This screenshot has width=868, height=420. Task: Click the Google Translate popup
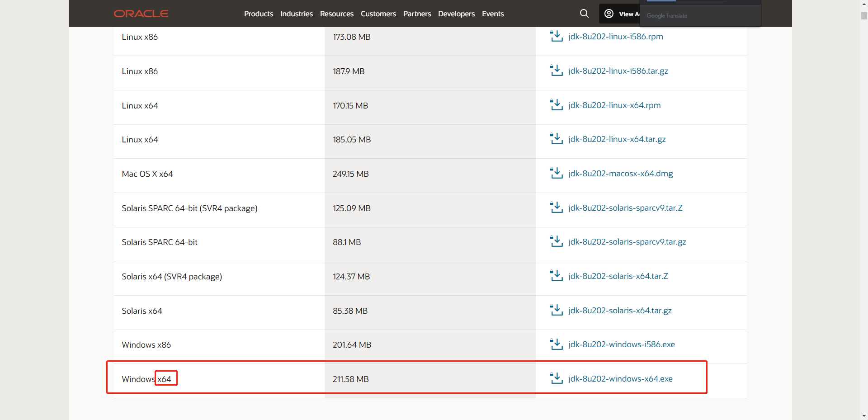pyautogui.click(x=700, y=14)
